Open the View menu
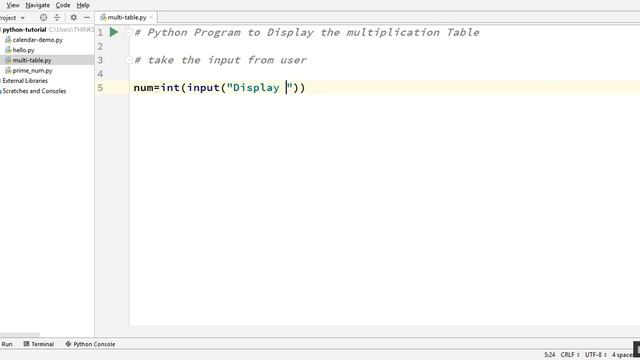 pos(13,5)
